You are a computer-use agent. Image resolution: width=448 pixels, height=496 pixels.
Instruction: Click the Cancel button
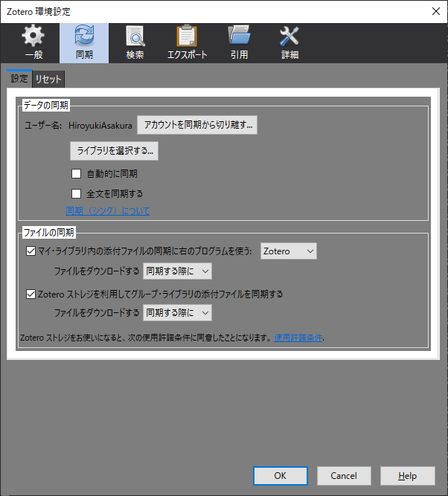pyautogui.click(x=344, y=476)
